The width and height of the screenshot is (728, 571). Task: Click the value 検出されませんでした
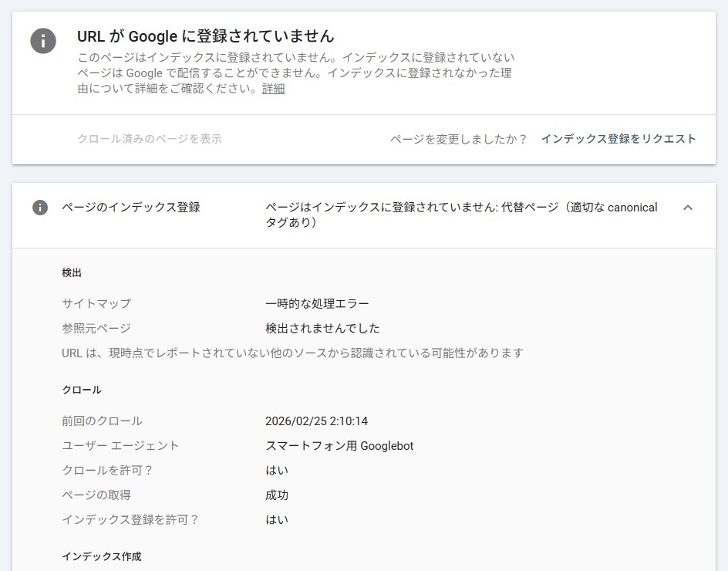(x=322, y=328)
